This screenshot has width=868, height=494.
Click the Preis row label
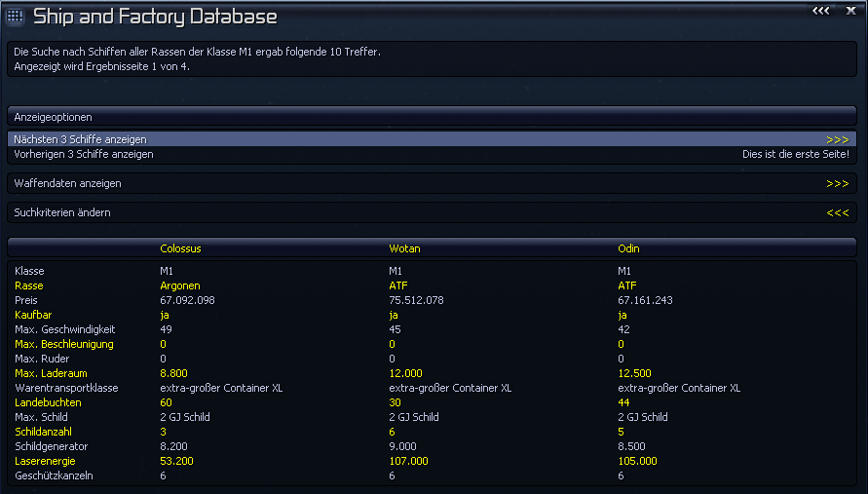26,300
